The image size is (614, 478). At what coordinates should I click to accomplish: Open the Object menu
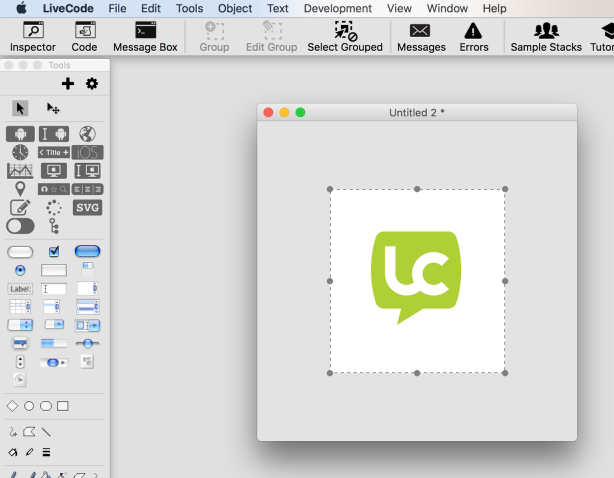(235, 8)
